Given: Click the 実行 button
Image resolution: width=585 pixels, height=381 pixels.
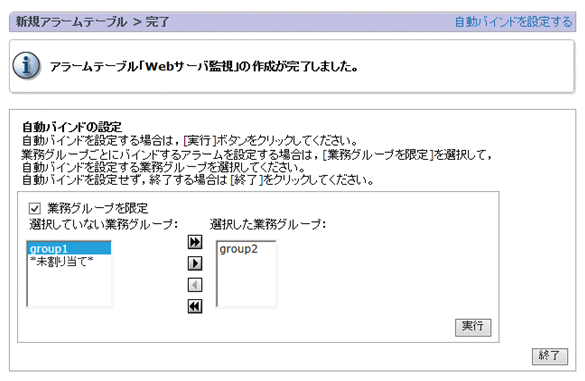Looking at the screenshot, I should [473, 327].
